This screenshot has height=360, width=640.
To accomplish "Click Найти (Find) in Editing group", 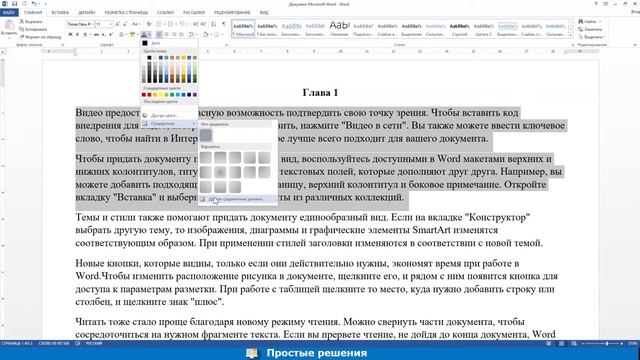I will (589, 21).
